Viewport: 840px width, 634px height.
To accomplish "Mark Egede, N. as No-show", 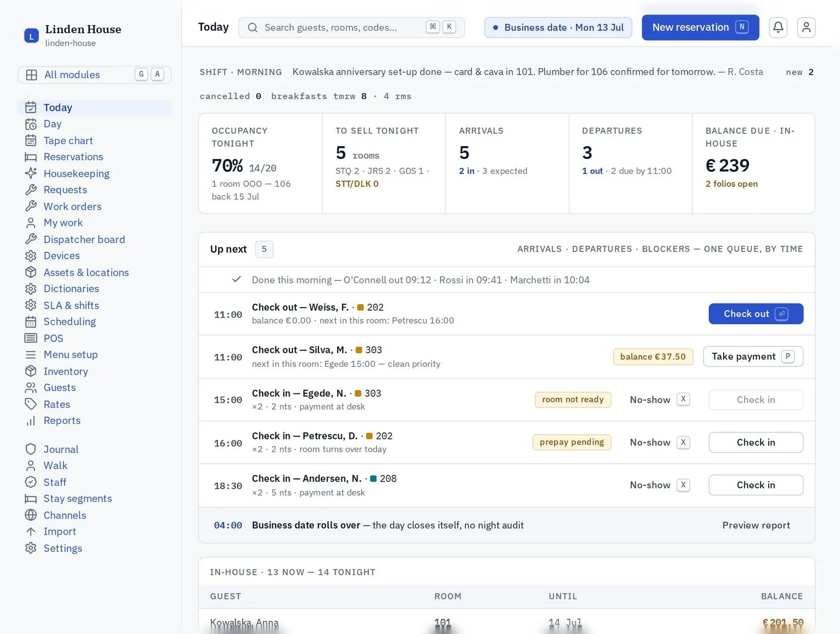I will [660, 400].
